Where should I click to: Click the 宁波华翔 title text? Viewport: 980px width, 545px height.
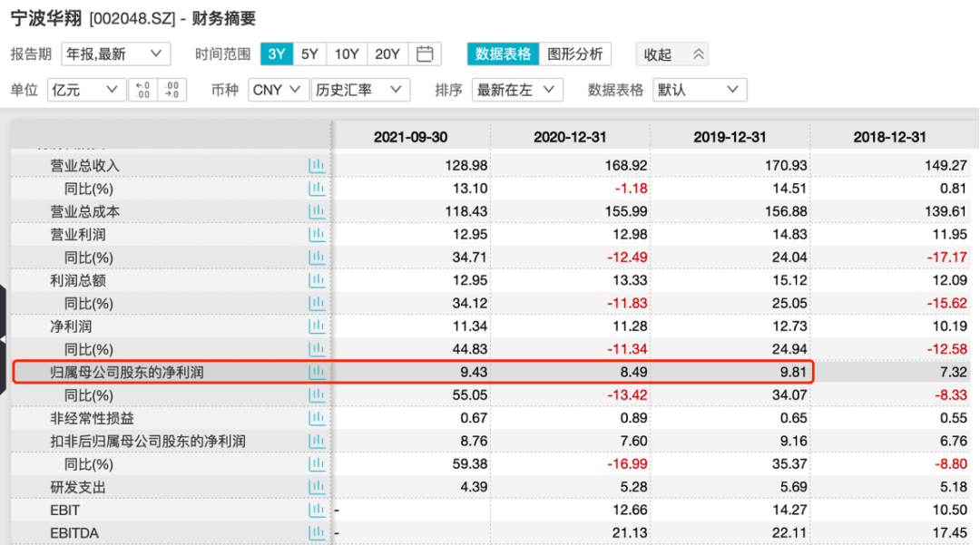[x=46, y=18]
